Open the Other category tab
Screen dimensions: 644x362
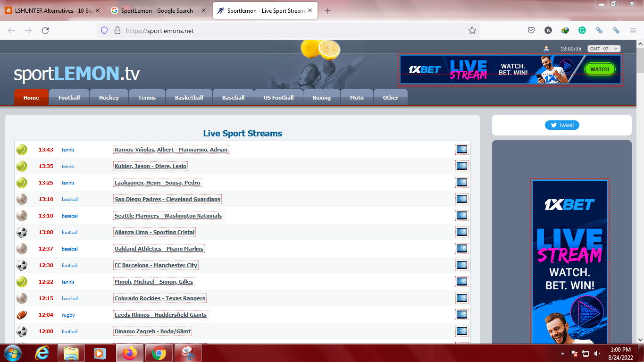click(390, 98)
